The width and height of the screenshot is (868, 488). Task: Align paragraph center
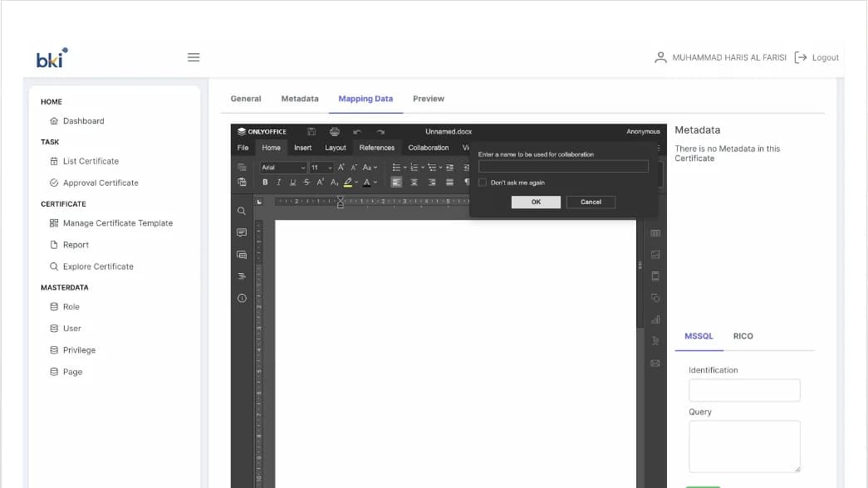click(414, 182)
